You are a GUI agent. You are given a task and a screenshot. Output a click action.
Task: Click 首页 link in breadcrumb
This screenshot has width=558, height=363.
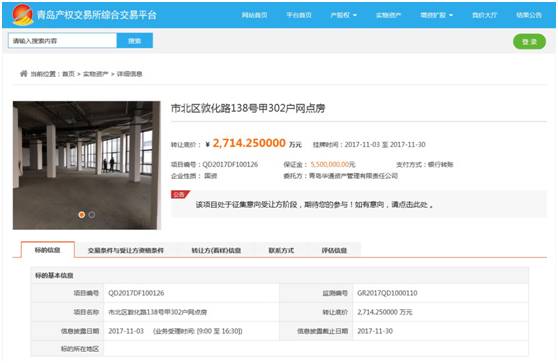coord(69,74)
